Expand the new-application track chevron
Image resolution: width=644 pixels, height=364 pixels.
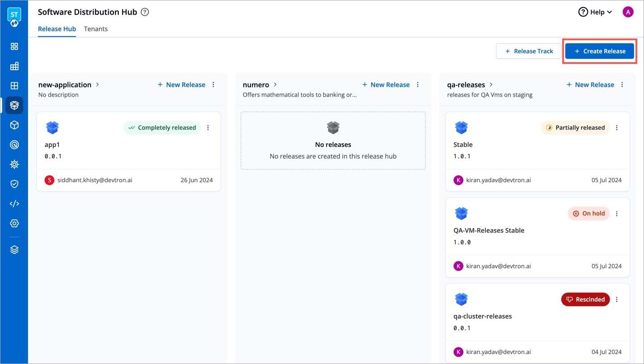pos(97,85)
